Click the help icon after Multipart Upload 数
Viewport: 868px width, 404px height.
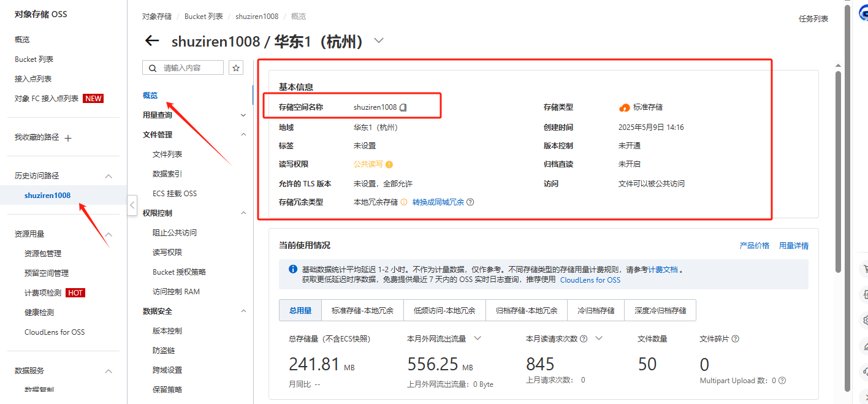tap(782, 380)
